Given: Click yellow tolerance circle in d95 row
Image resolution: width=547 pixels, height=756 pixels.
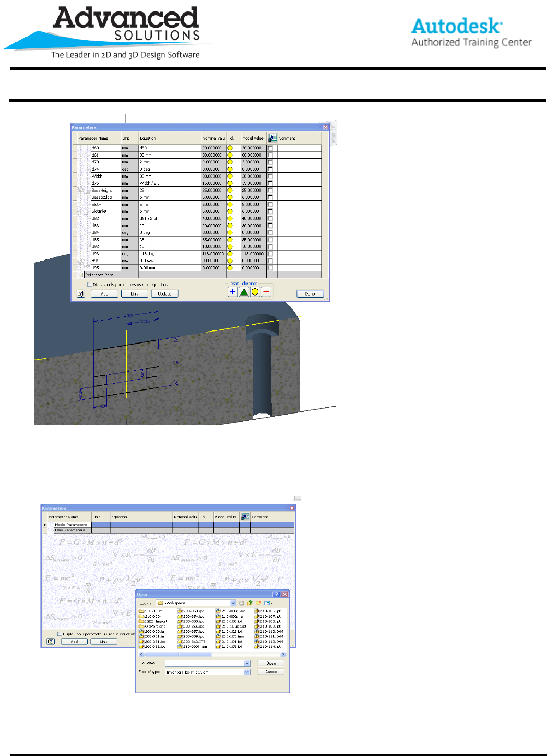Looking at the screenshot, I should pos(230,268).
